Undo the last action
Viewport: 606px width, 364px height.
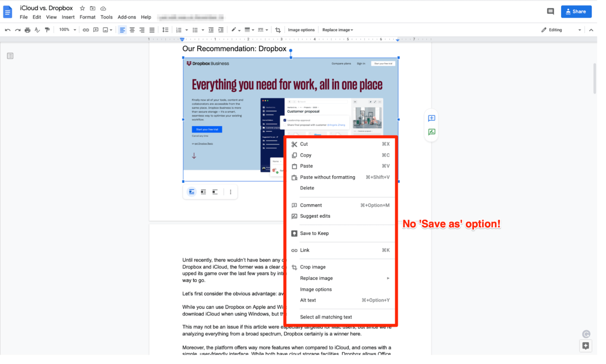8,29
